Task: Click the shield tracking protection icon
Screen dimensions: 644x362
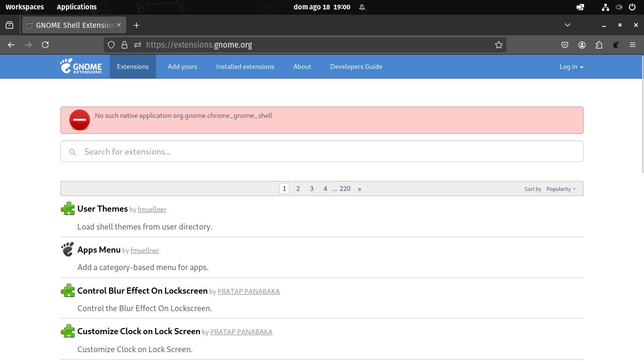Action: pos(111,45)
